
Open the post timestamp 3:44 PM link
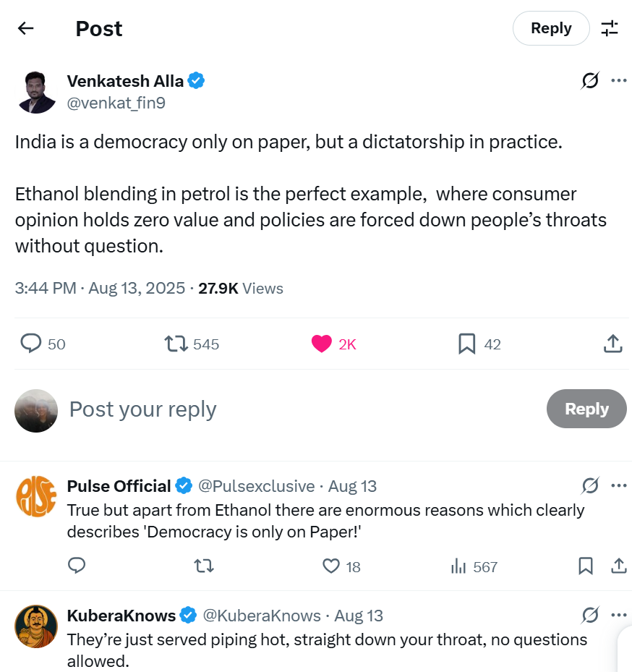45,288
